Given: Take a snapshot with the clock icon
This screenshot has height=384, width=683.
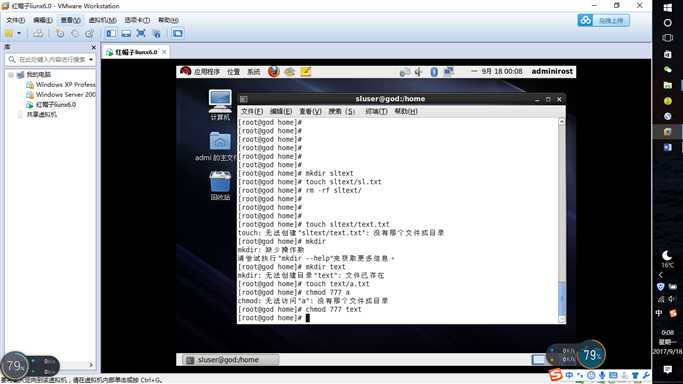Looking at the screenshot, I should click(60, 34).
